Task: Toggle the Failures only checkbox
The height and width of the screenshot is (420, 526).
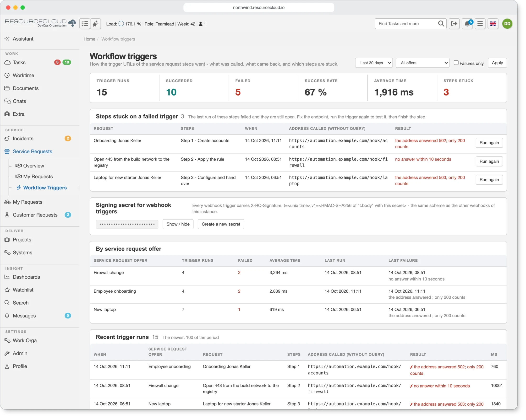Action: 456,63
